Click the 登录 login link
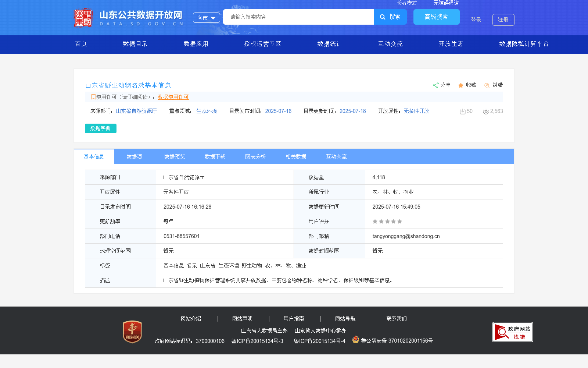This screenshot has width=588, height=368. tap(476, 20)
